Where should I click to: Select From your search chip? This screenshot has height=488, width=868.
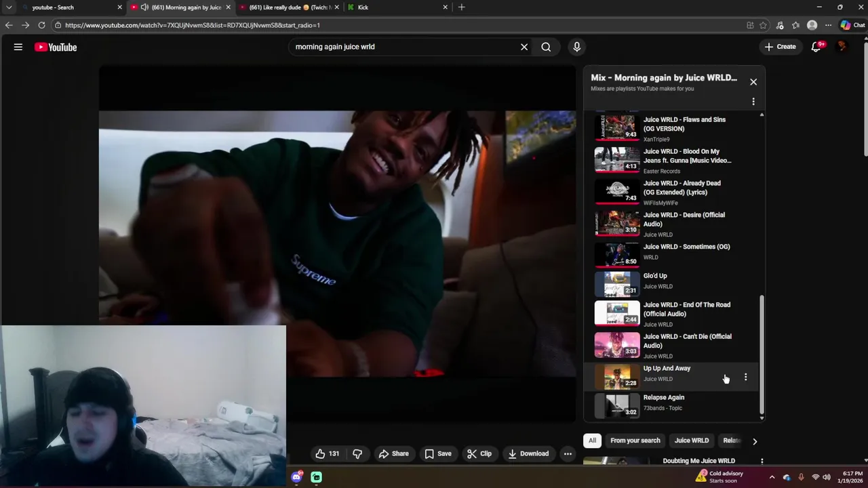click(x=635, y=441)
